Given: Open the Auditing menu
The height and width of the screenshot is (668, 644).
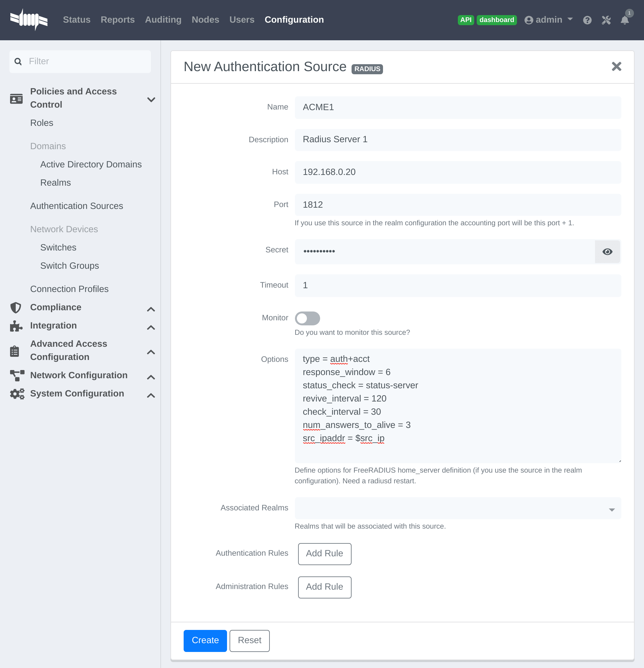Looking at the screenshot, I should coord(163,20).
